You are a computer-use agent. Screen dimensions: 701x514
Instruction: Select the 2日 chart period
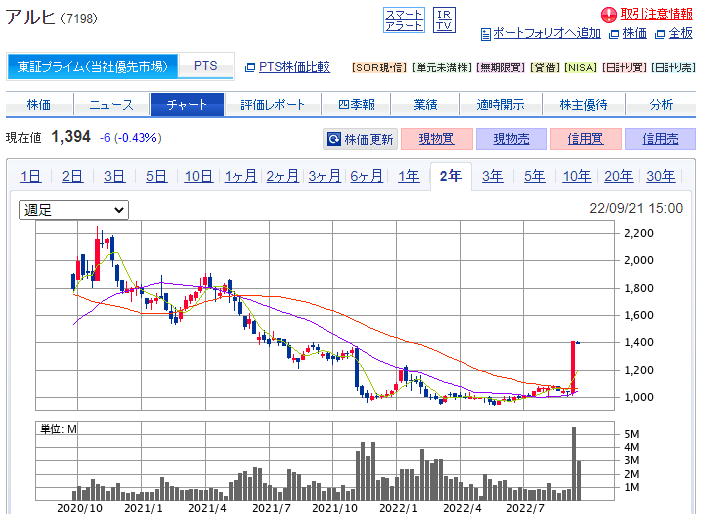(x=72, y=176)
